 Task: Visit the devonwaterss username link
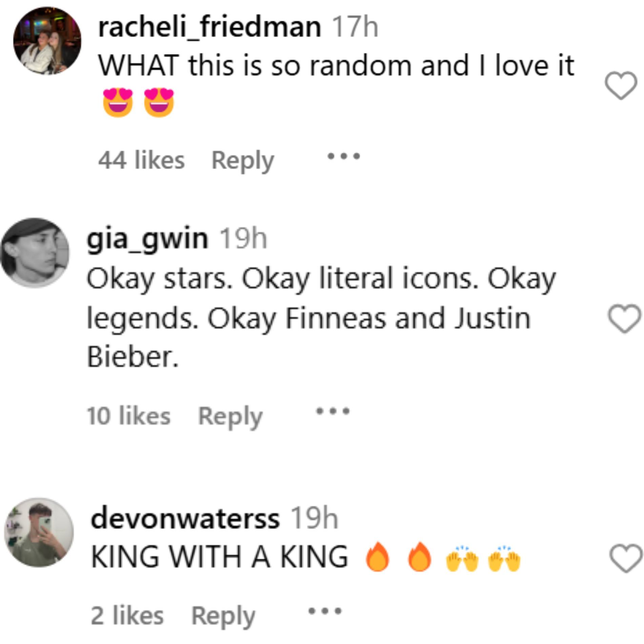coord(185,518)
